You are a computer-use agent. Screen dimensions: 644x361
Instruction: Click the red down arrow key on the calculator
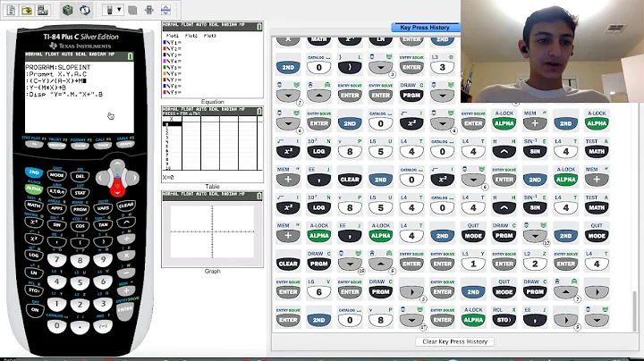pos(117,190)
